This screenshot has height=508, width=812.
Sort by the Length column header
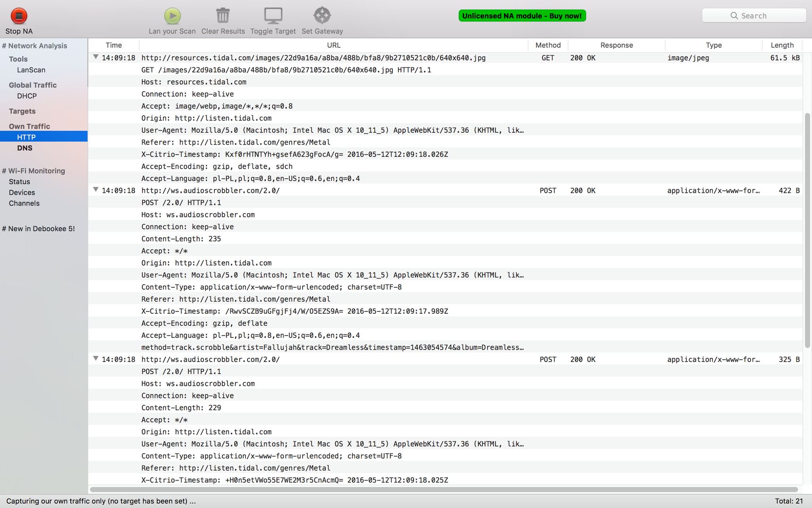pyautogui.click(x=782, y=45)
